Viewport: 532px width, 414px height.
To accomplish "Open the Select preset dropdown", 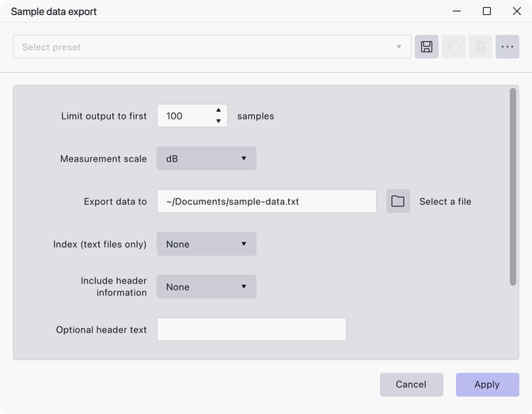I will [212, 47].
